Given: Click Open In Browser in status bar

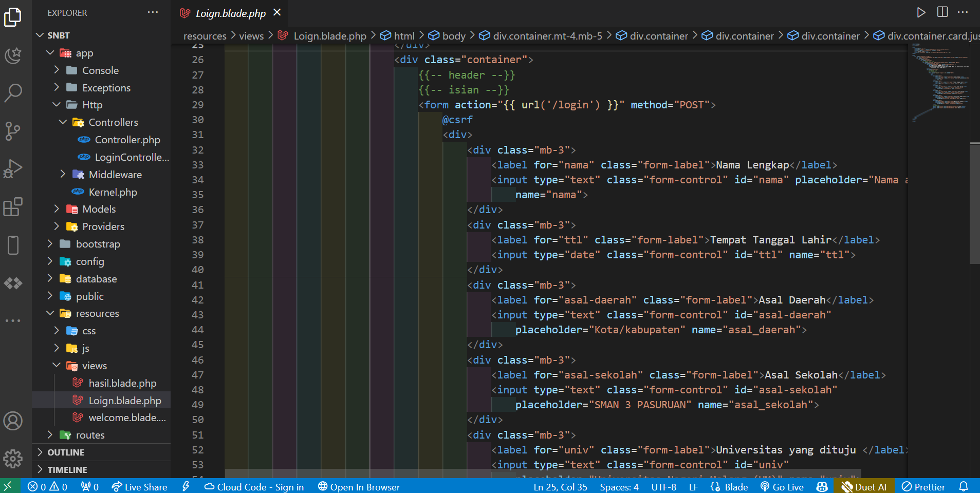Looking at the screenshot, I should point(359,487).
